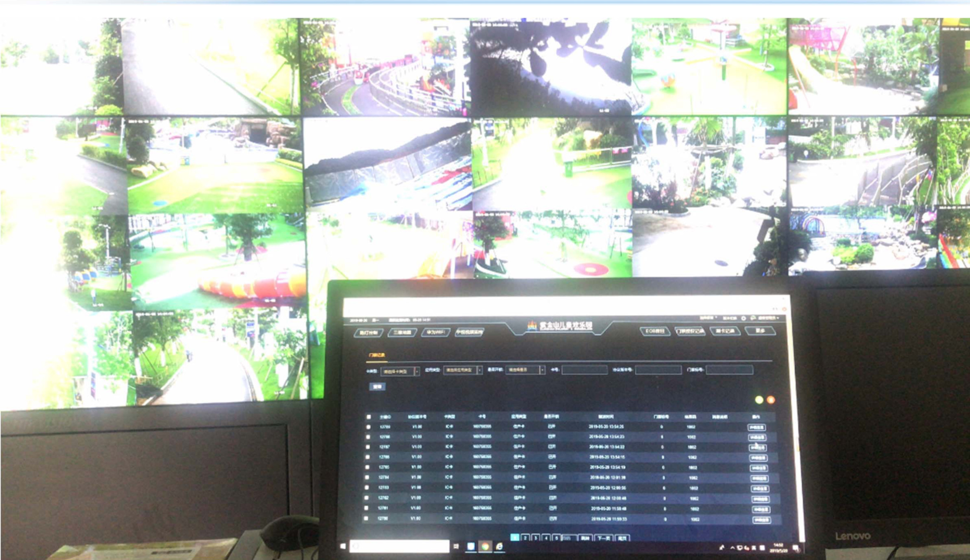Expand the card type dropdown filter
Screen dimensions: 970x560
[x=417, y=371]
